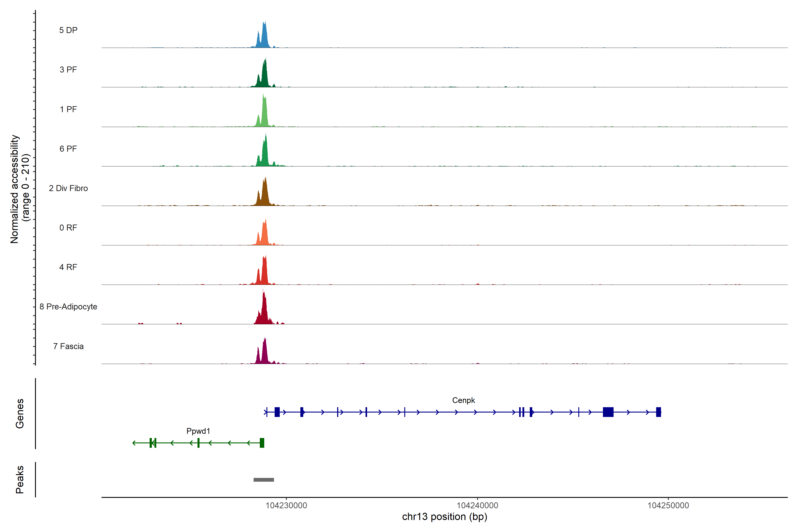Click the 104230000 axis tick label
This screenshot has height=532, width=798.
point(286,506)
